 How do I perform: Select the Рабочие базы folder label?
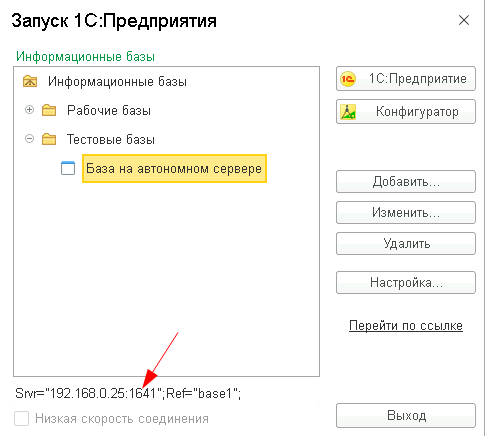coord(109,110)
